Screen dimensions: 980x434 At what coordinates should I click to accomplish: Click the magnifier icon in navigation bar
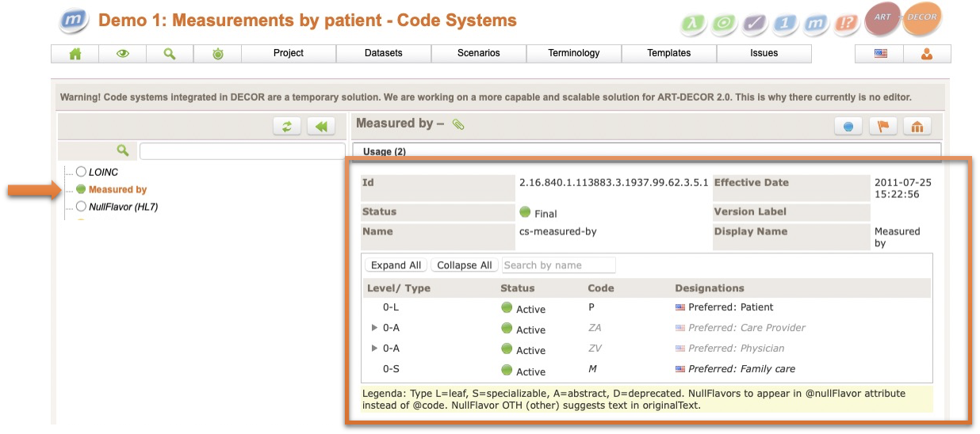(x=170, y=53)
